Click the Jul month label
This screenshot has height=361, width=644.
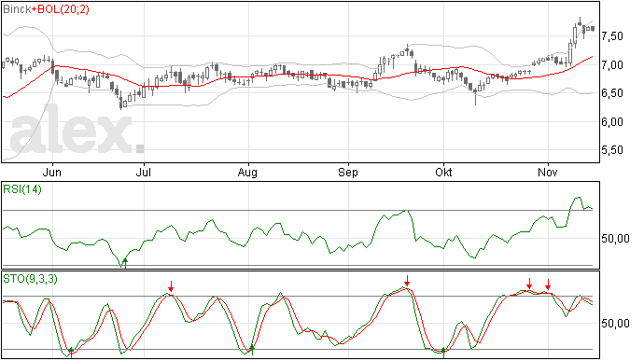[144, 172]
